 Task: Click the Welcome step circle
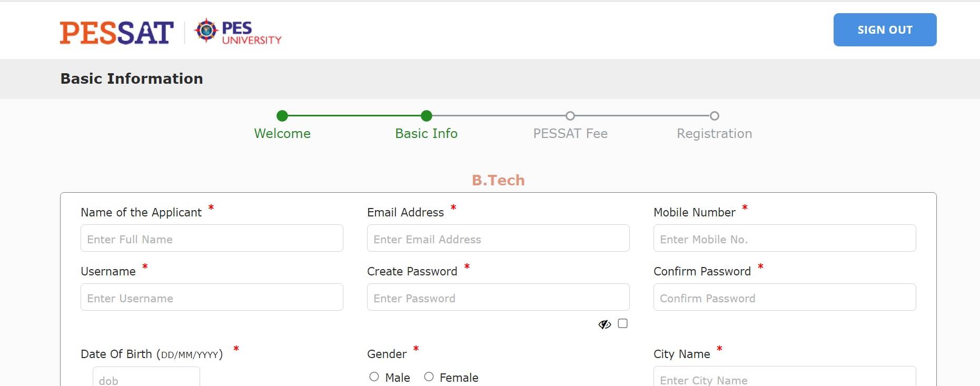tap(282, 116)
